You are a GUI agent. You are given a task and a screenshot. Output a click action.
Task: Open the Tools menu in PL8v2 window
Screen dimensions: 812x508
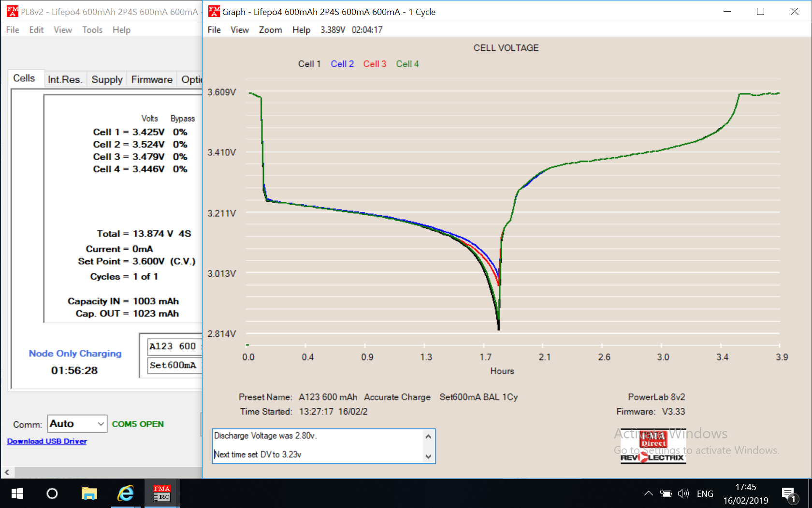tap(92, 30)
